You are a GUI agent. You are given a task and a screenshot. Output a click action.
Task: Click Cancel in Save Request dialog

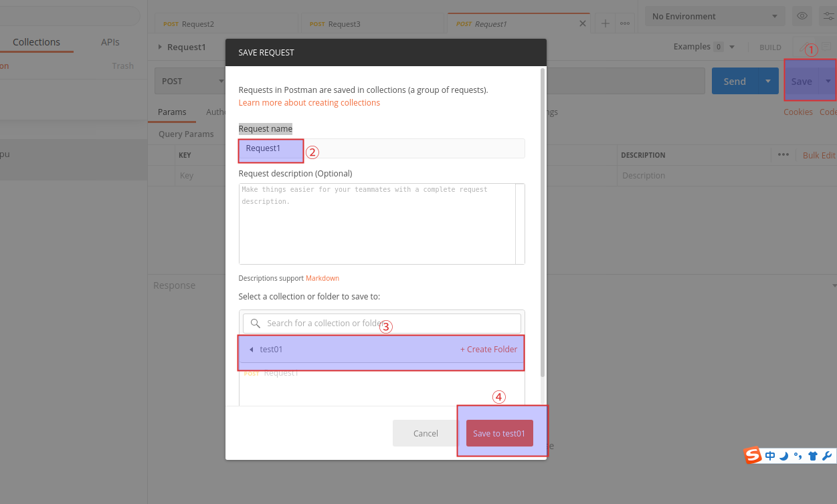click(x=426, y=433)
